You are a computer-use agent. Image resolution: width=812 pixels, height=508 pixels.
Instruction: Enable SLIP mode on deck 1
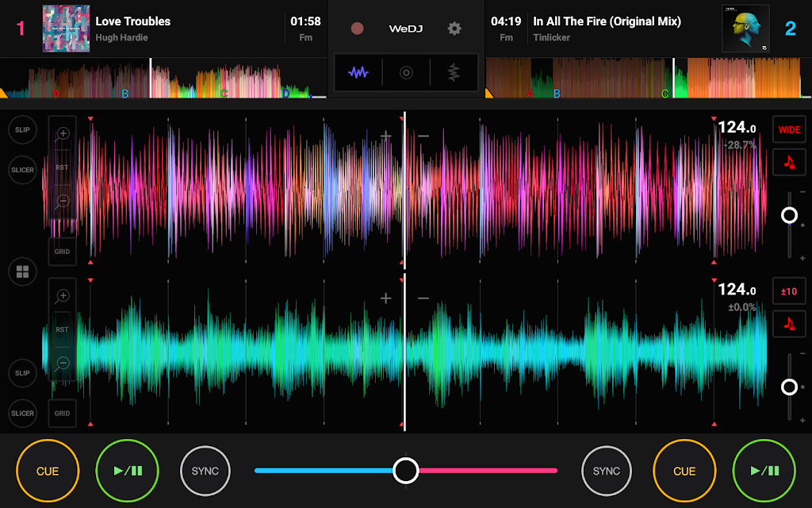coord(23,129)
